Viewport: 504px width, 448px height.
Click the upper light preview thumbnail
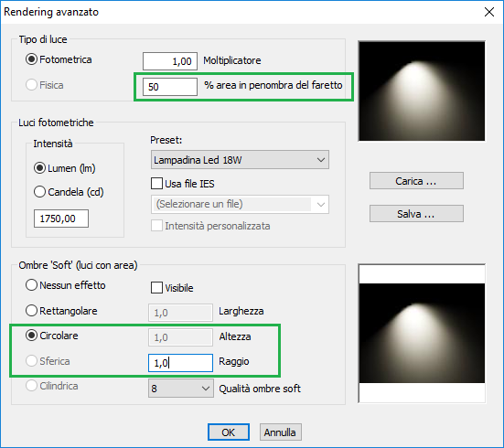coord(422,91)
